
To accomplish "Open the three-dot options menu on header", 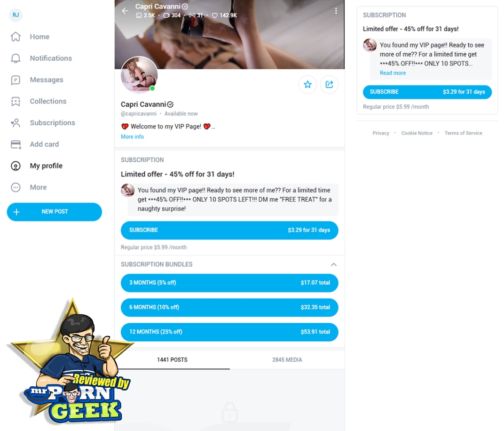I will (x=336, y=11).
